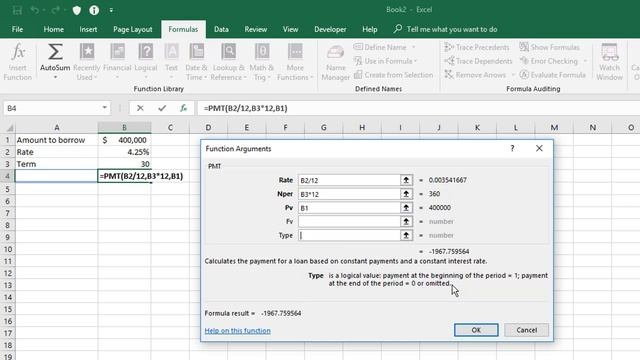Click Show Formulas
The width and height of the screenshot is (640, 360).
pos(549,47)
